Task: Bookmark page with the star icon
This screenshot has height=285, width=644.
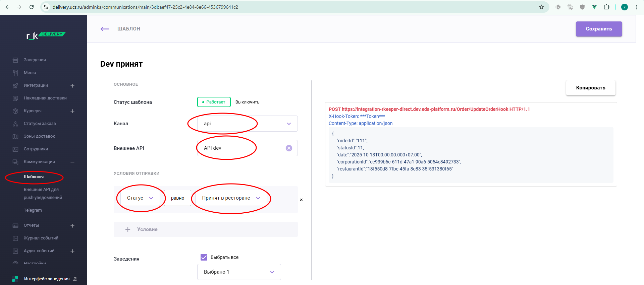Action: [x=541, y=7]
